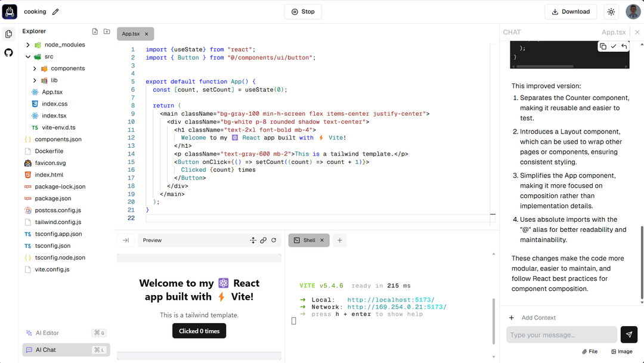The image size is (644, 363).
Task: Revert the chat code change with the undo arrow
Action: [x=623, y=45]
